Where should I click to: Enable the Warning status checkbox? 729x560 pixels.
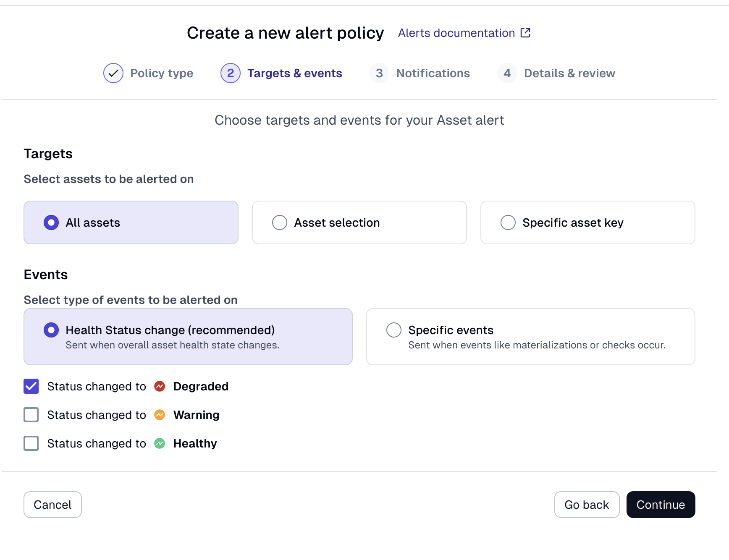click(31, 415)
